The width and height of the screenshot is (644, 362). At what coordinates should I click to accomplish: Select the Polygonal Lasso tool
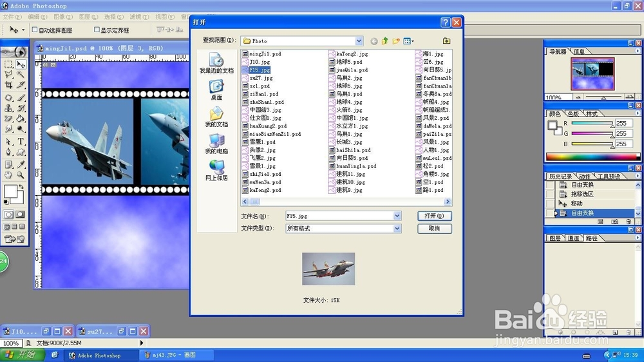tap(8, 74)
